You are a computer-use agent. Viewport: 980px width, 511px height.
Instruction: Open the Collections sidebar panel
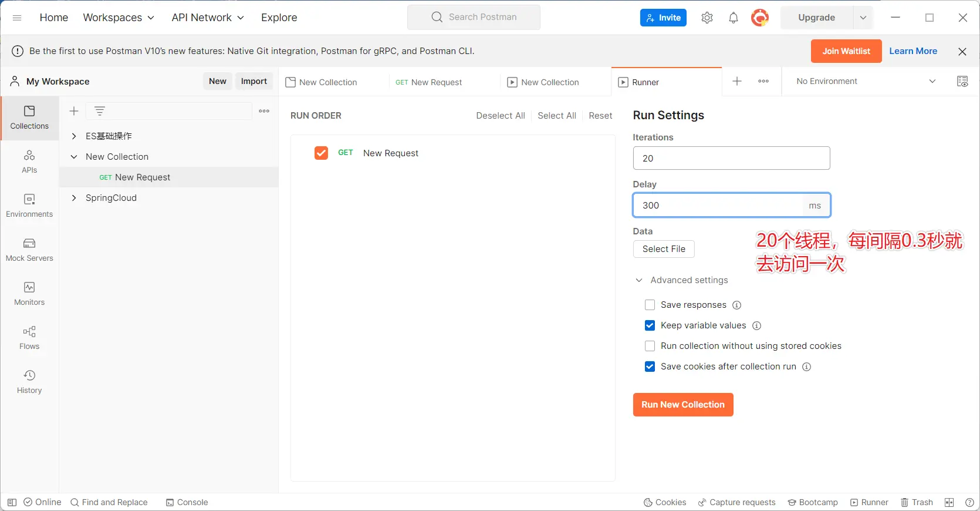pyautogui.click(x=29, y=118)
